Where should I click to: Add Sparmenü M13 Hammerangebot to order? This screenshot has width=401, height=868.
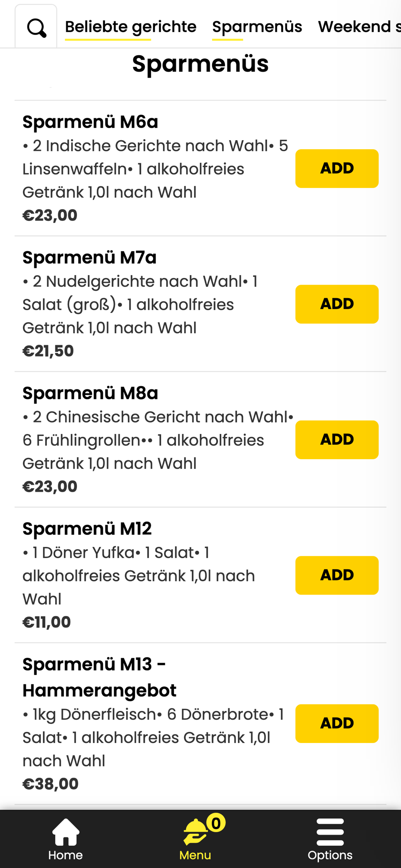pos(337,723)
